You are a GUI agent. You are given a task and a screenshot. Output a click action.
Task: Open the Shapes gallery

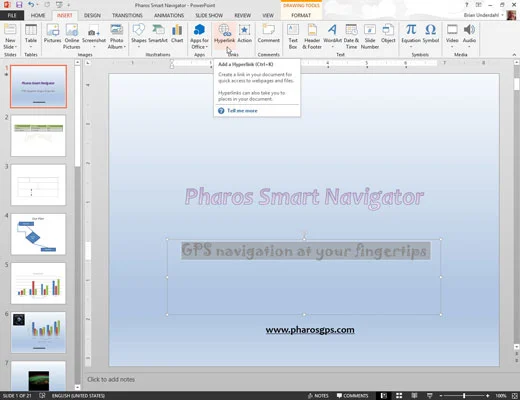[139, 35]
